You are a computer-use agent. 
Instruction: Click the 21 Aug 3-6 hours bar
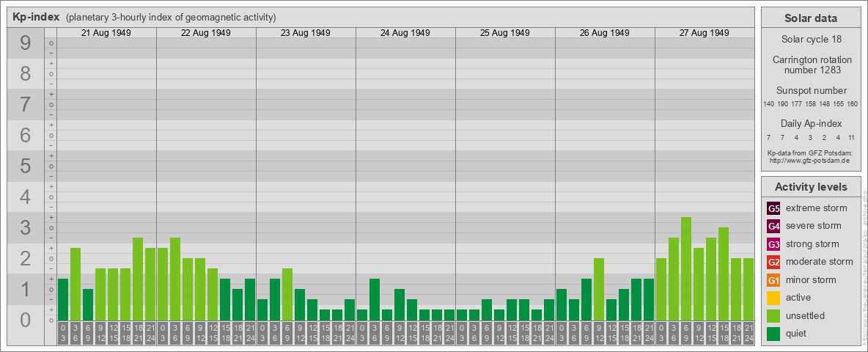click(76, 284)
